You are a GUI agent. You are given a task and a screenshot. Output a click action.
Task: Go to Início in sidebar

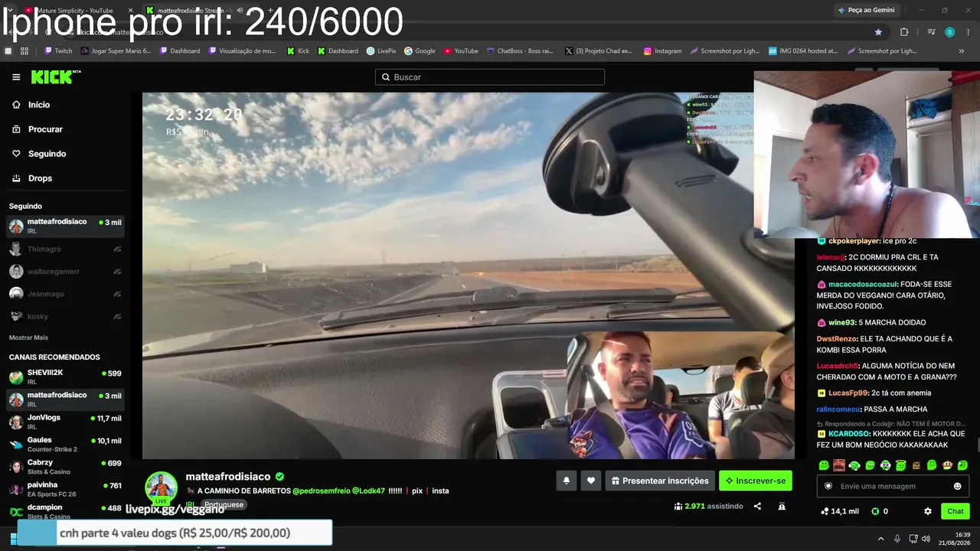39,105
